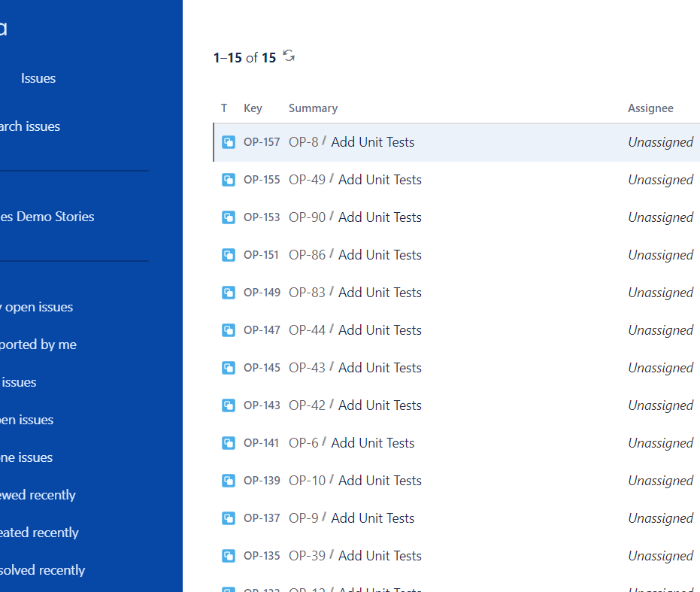Open Add Unit Tests summary for OP-155
The height and width of the screenshot is (592, 700).
(x=380, y=180)
